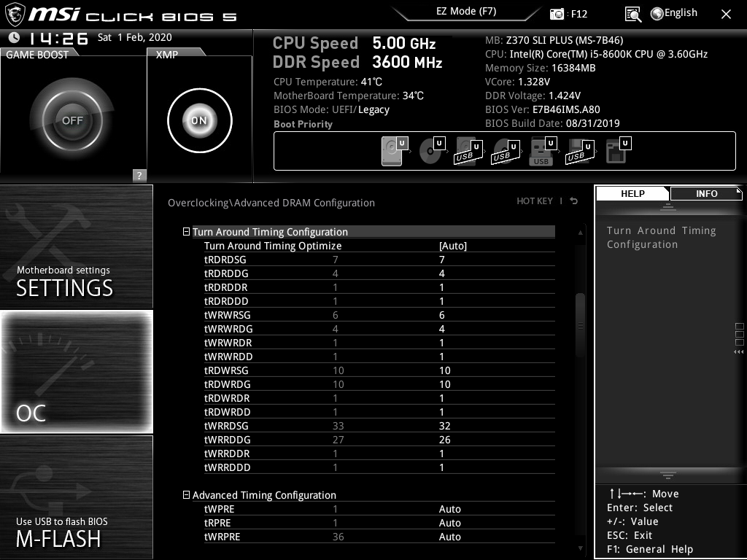The height and width of the screenshot is (560, 747).
Task: Switch to the HELP tab
Action: (x=632, y=194)
